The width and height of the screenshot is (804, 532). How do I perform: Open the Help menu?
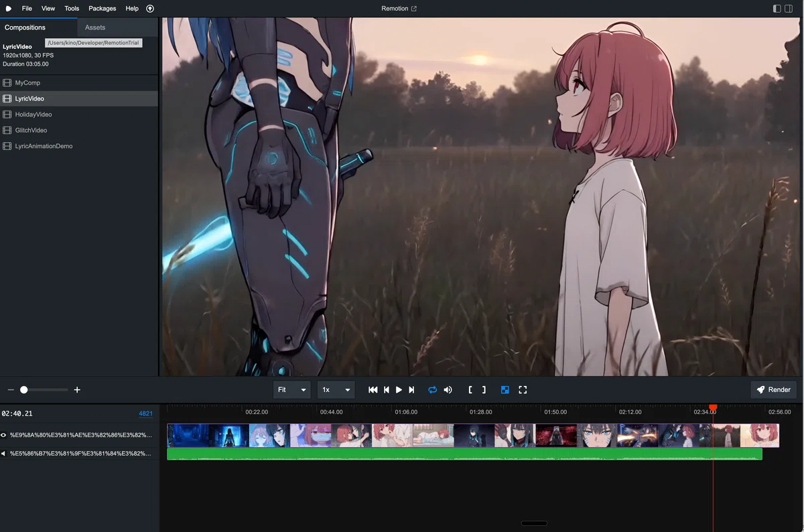(132, 9)
